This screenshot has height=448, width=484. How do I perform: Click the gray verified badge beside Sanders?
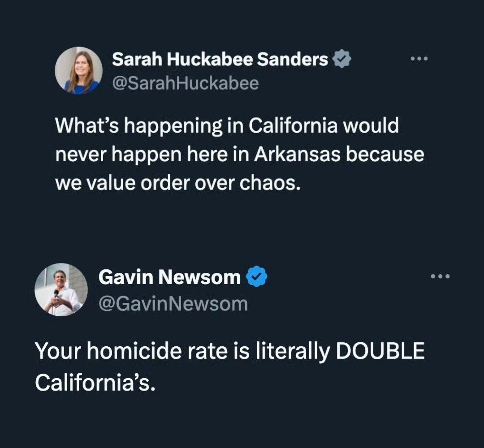pos(341,59)
